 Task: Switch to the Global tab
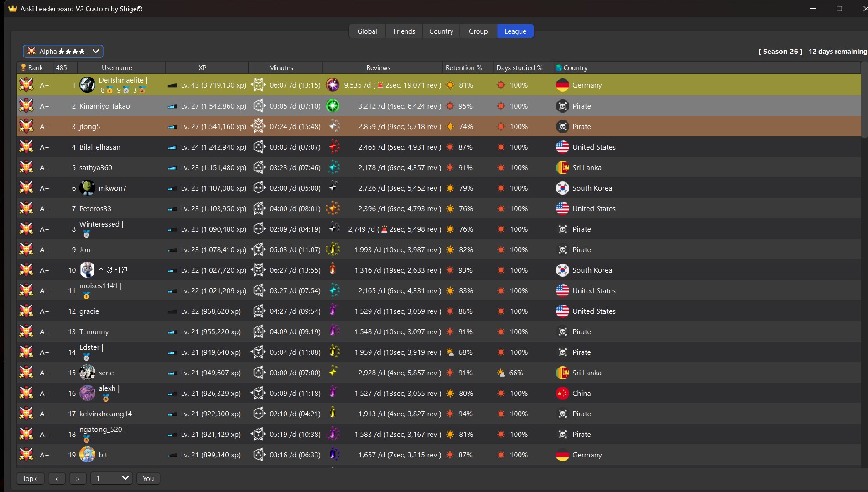[367, 31]
